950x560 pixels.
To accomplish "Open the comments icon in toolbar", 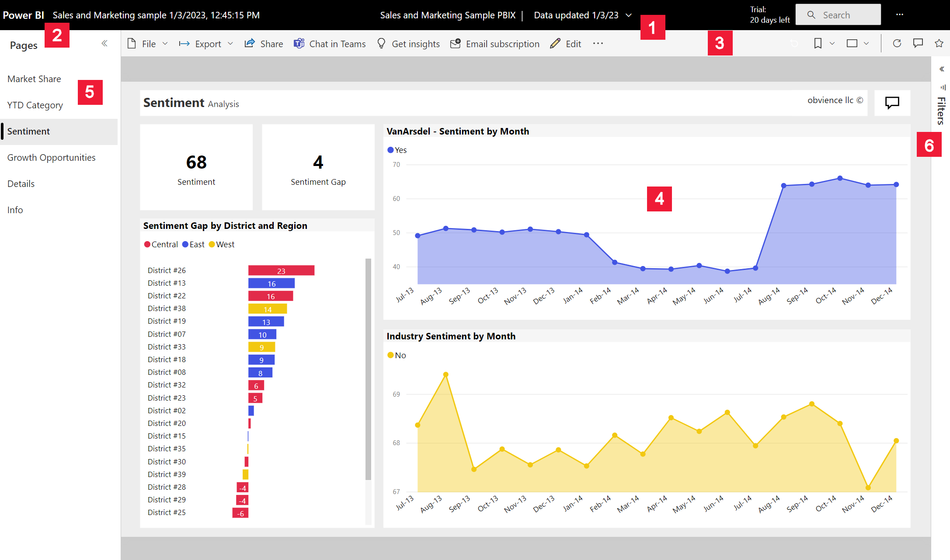I will (918, 43).
